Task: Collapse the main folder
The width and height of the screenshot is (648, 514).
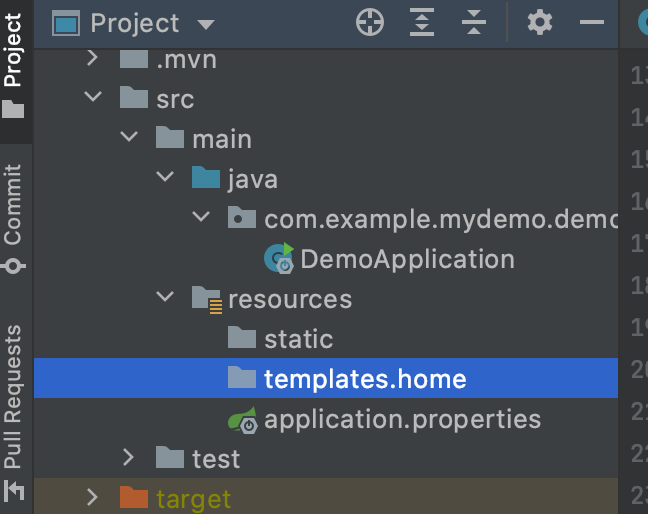Action: [x=129, y=136]
